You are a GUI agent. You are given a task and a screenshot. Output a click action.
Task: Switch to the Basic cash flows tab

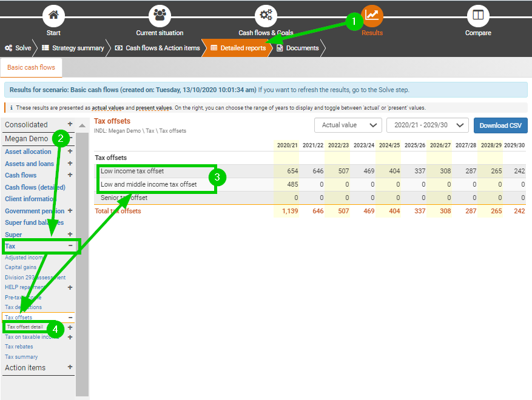click(x=31, y=67)
